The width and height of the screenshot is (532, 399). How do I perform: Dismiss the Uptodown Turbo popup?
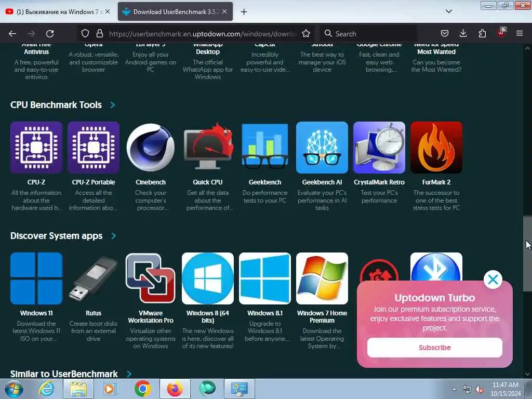click(x=493, y=280)
